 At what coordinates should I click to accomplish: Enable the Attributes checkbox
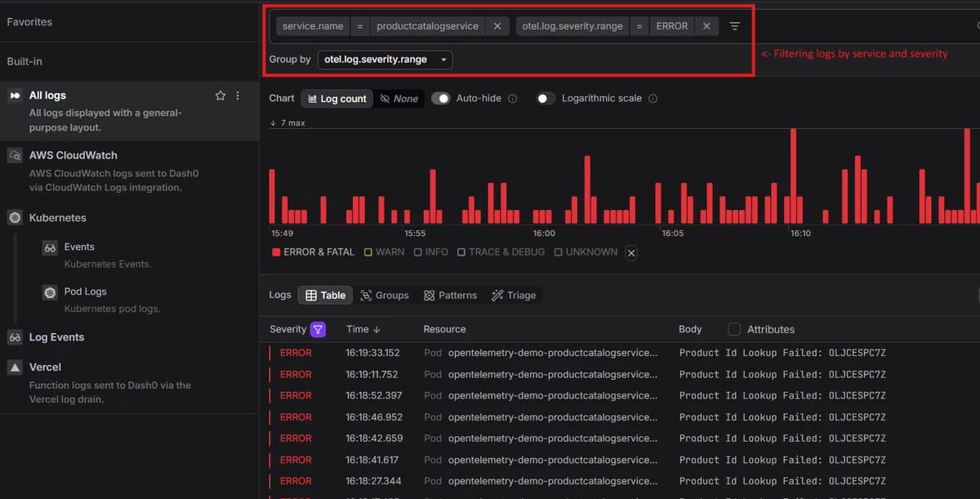coord(734,329)
